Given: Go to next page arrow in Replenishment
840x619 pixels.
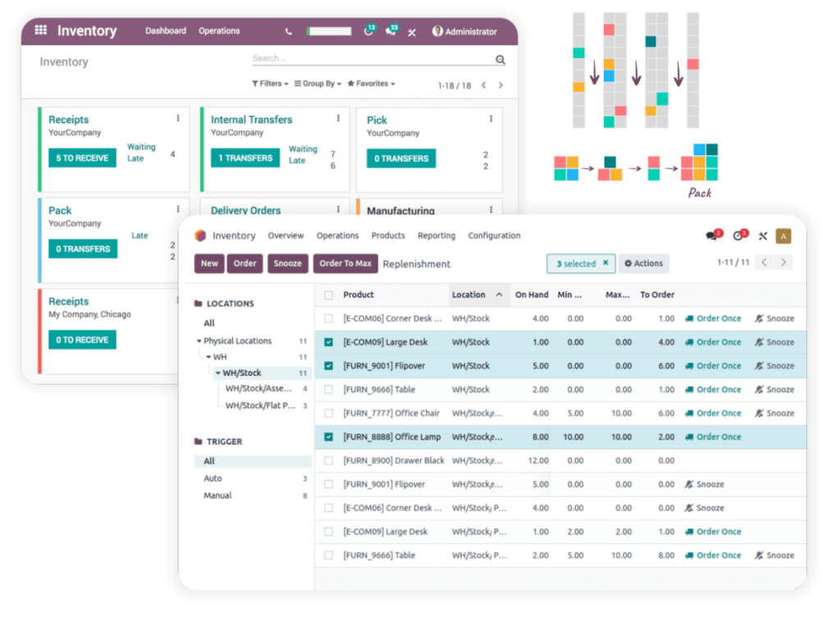Looking at the screenshot, I should click(784, 263).
